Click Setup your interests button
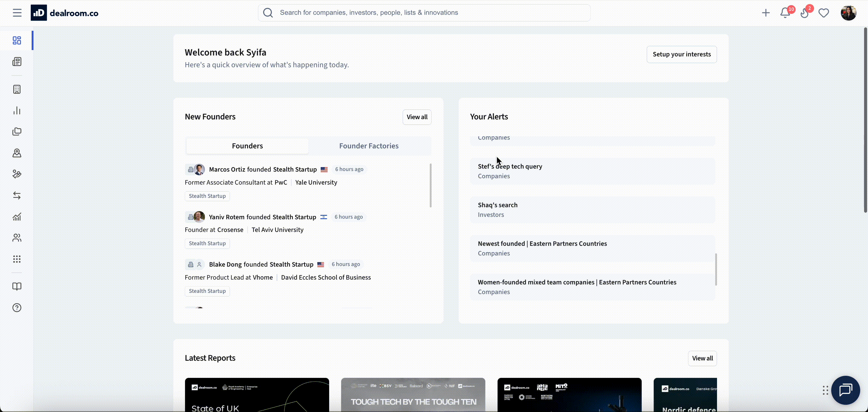 681,54
